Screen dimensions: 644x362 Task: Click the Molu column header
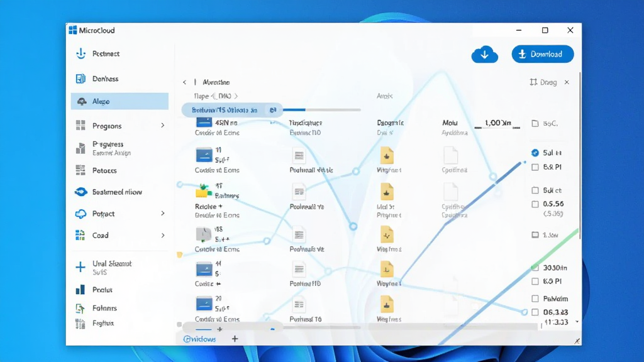tap(450, 123)
